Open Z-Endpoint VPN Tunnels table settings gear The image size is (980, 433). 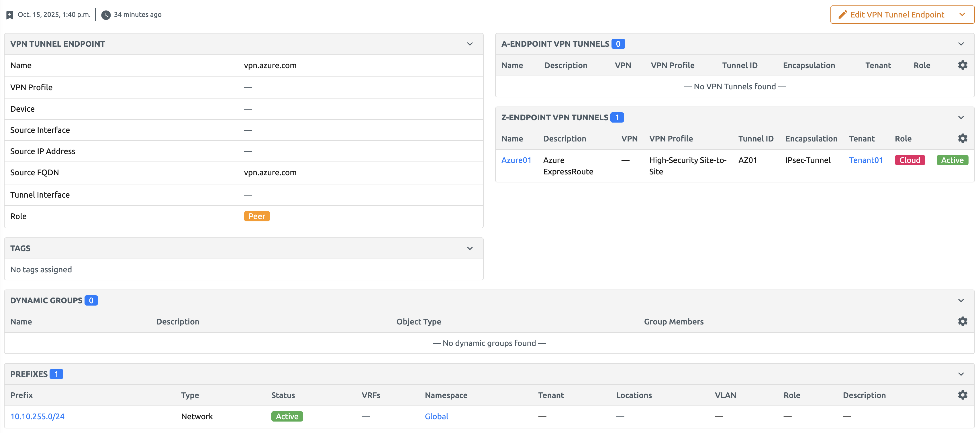[x=963, y=138]
